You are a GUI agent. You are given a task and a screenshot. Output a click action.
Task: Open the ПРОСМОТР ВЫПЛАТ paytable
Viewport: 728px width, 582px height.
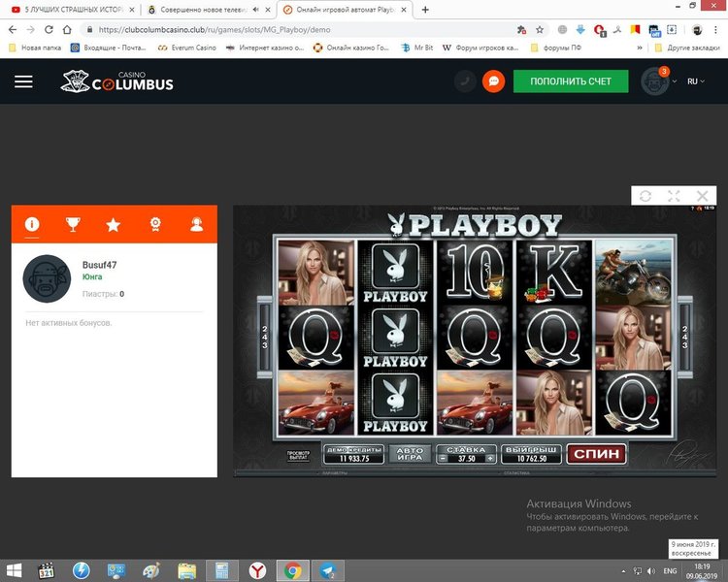click(x=298, y=454)
